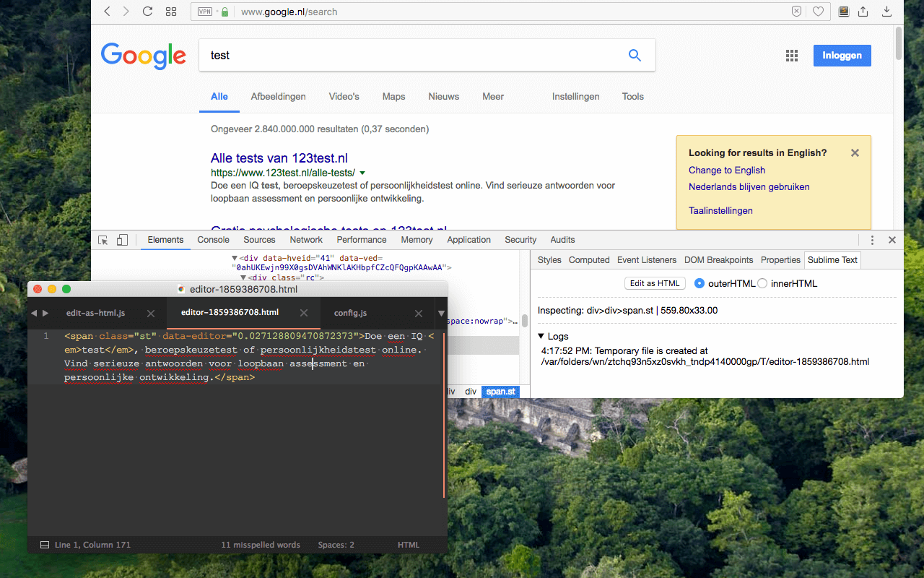
Task: Switch to the DevTools Sources tab
Action: [x=259, y=240]
